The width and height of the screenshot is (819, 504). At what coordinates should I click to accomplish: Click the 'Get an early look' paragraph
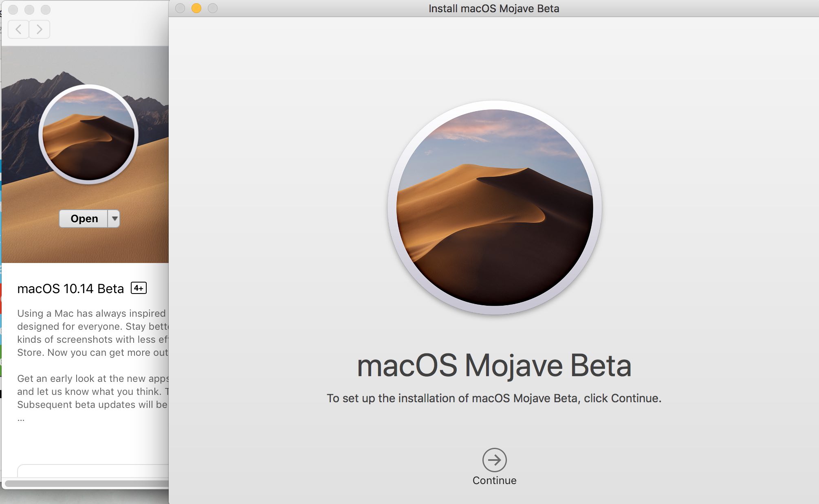tap(93, 391)
